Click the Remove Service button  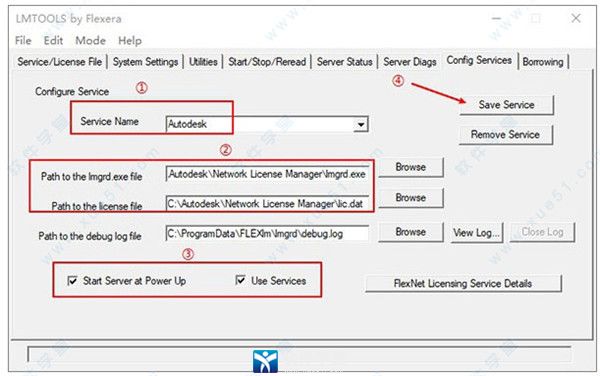coord(505,135)
